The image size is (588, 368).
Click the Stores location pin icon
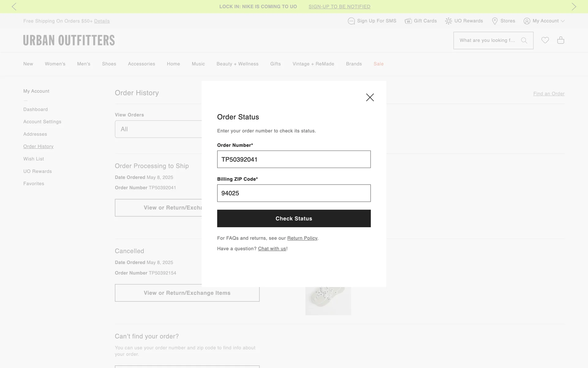(495, 21)
